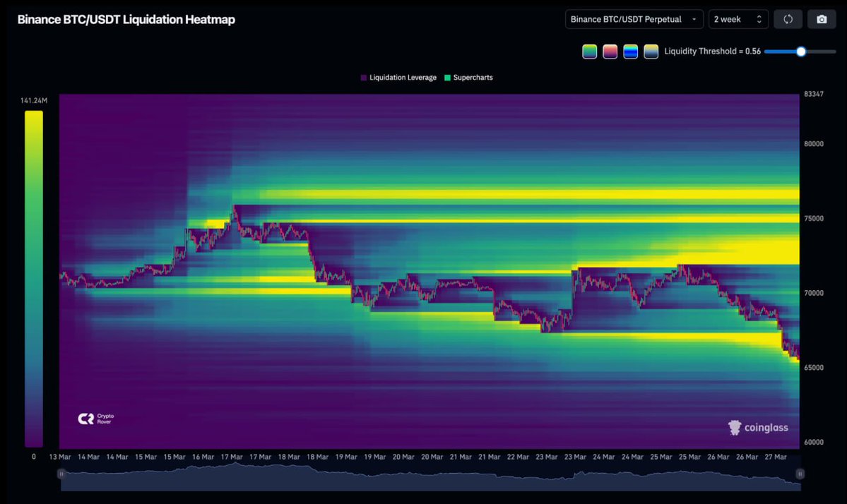
Task: Toggle the Supercharts legend item
Action: [468, 78]
